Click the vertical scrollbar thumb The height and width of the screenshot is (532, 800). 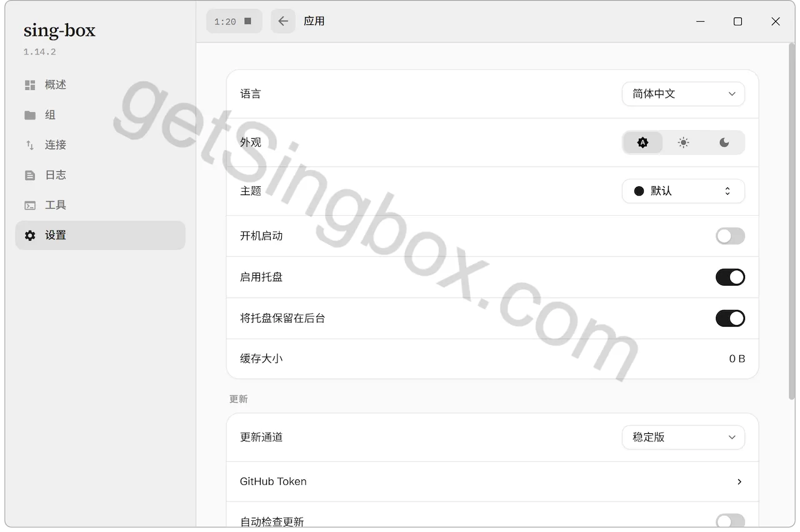tap(792, 222)
